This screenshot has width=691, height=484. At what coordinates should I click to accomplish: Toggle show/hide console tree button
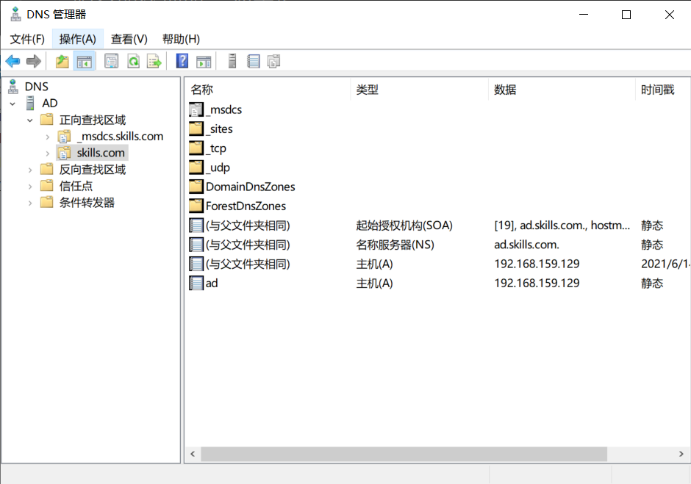click(x=84, y=61)
